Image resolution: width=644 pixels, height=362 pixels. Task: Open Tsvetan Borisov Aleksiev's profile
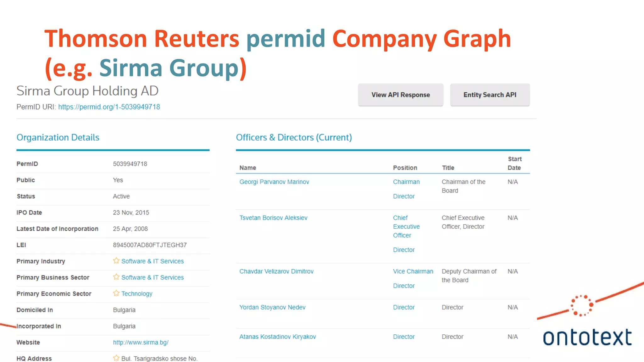coord(273,218)
